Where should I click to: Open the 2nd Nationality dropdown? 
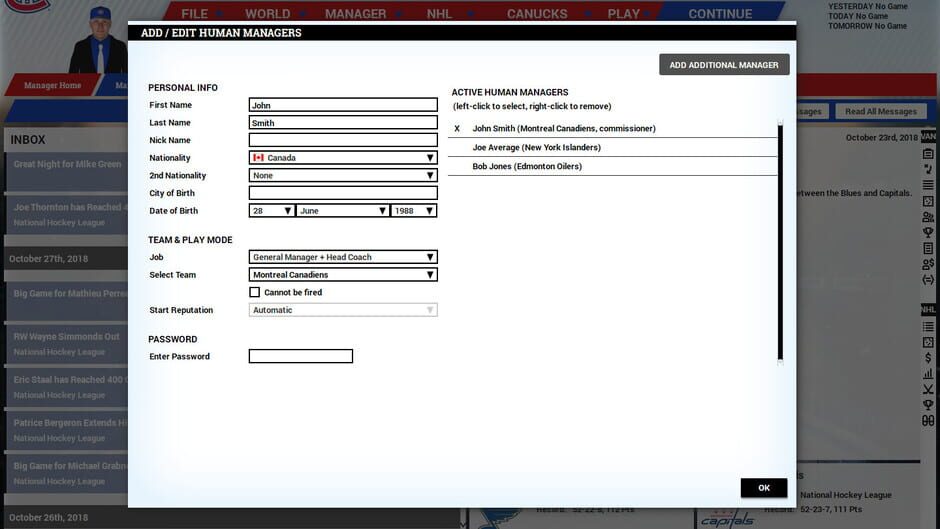[343, 175]
